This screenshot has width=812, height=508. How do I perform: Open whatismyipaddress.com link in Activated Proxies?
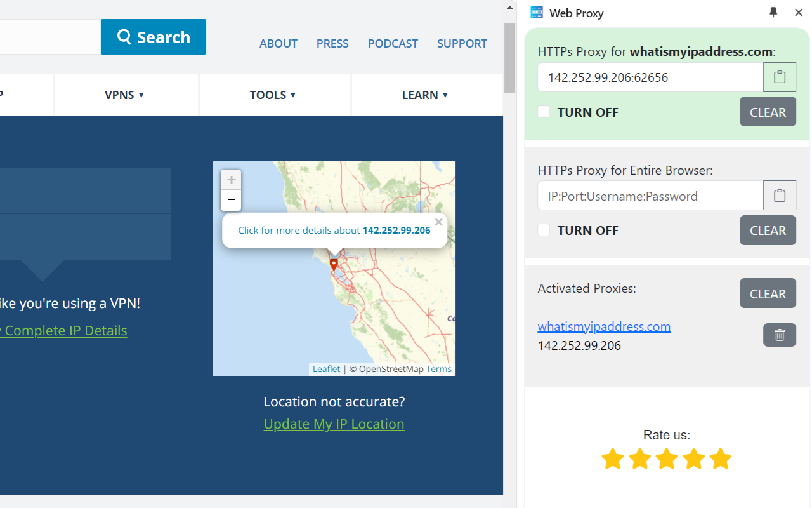604,326
